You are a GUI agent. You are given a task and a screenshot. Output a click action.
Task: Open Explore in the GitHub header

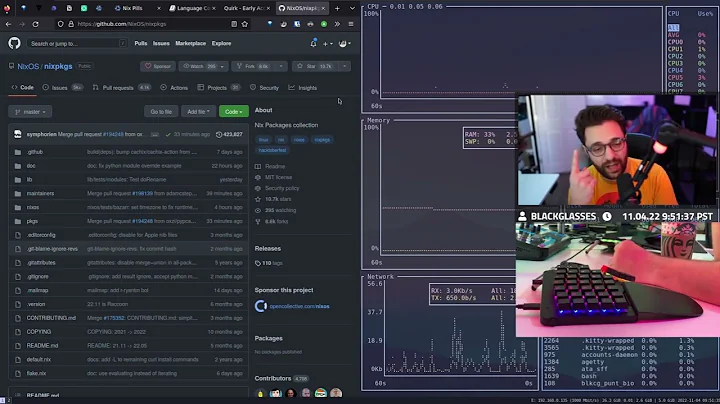click(221, 43)
